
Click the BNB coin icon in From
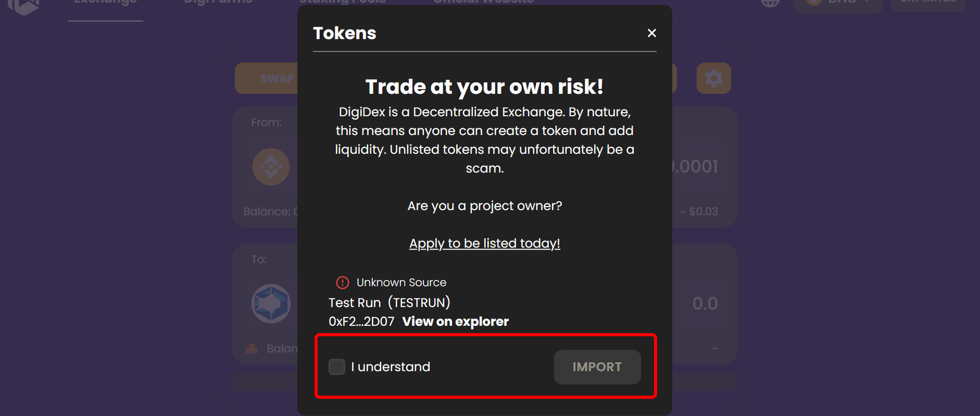pos(271,167)
